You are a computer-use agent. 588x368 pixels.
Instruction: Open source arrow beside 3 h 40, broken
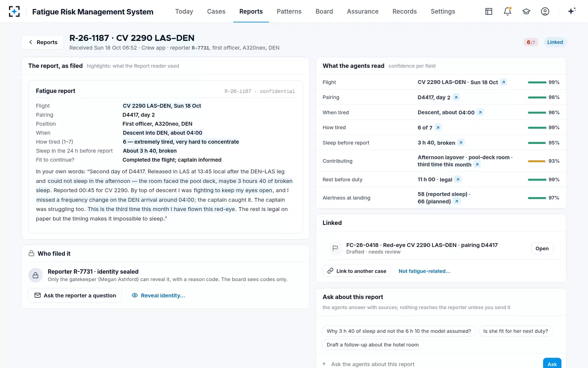tap(461, 143)
